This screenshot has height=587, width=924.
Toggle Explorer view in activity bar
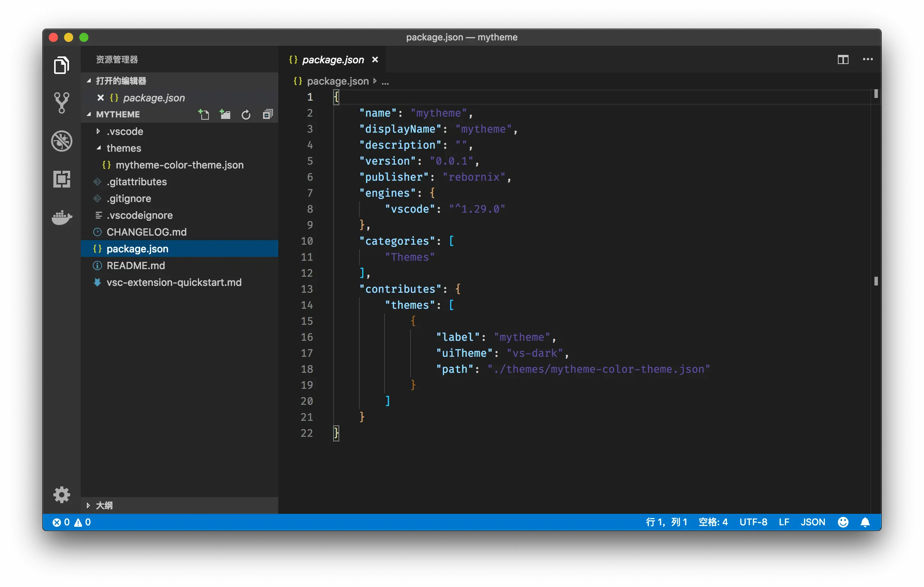61,65
